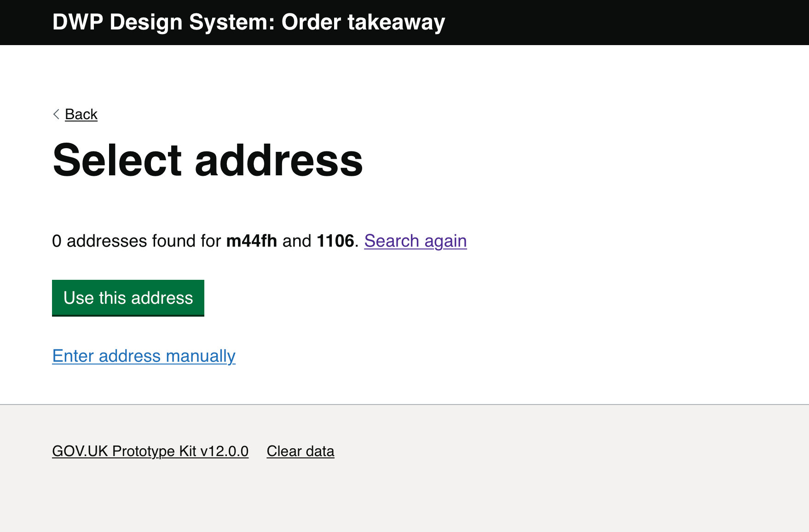Click the "0 addresses found" results text
The width and height of the screenshot is (809, 532).
tap(138, 241)
